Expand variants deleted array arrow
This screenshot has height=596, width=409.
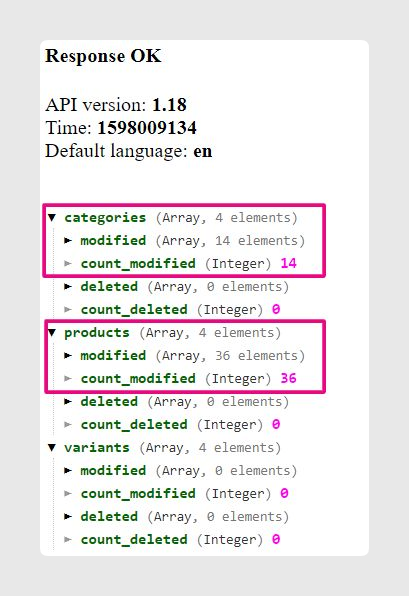point(68,517)
